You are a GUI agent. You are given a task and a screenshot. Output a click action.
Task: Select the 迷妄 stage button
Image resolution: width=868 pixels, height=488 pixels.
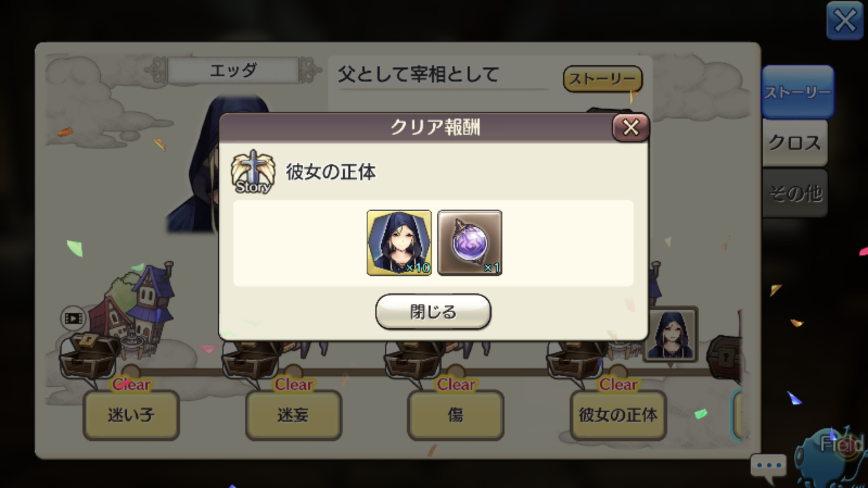(x=293, y=415)
